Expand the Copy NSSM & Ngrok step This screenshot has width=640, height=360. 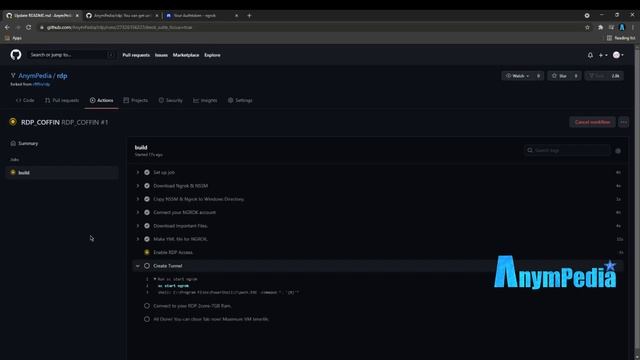pyautogui.click(x=138, y=199)
